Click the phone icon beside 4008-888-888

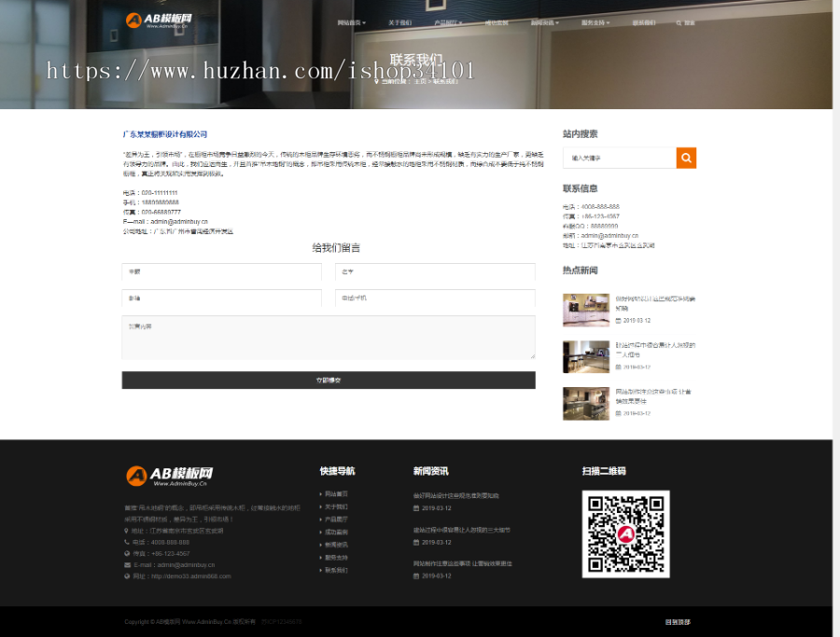[126, 542]
